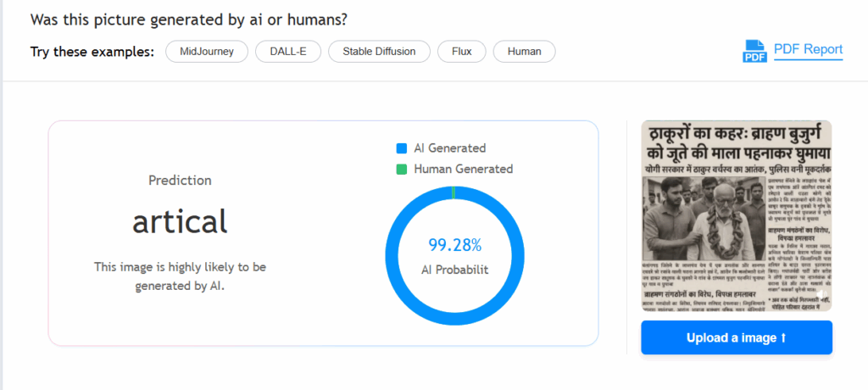This screenshot has height=390, width=868.
Task: Click the small speaker icon on the clipping
Action: (x=819, y=294)
